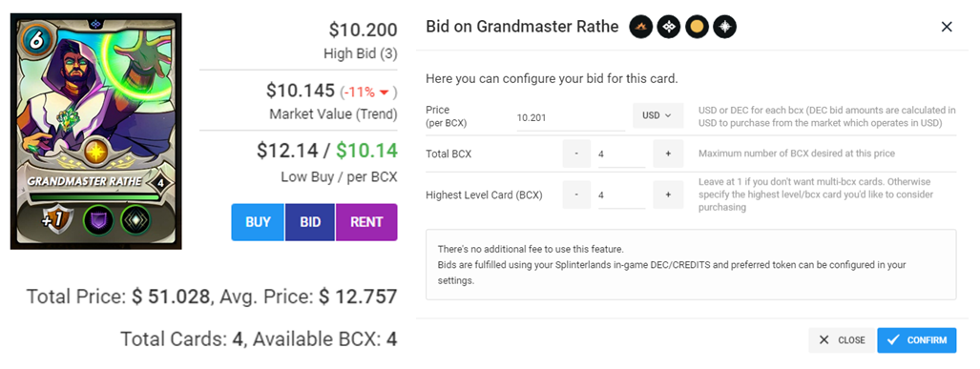Select the BUY tab button
The image size is (980, 369).
click(258, 221)
